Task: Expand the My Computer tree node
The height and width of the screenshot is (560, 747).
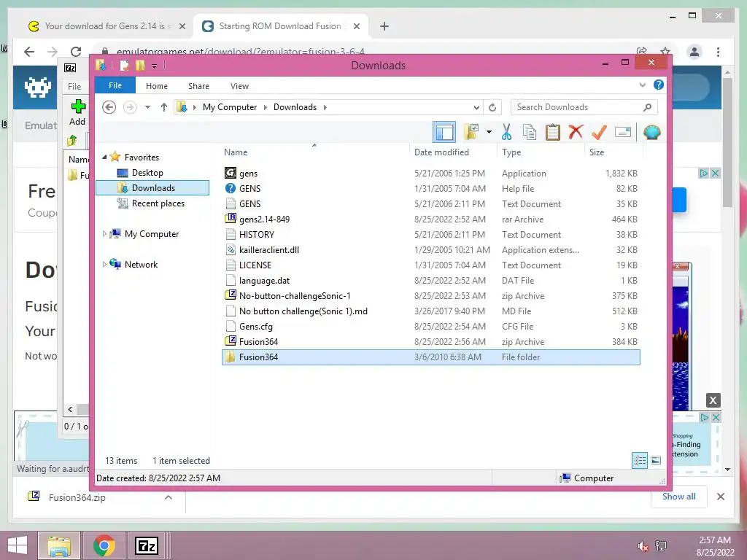Action: [x=104, y=234]
